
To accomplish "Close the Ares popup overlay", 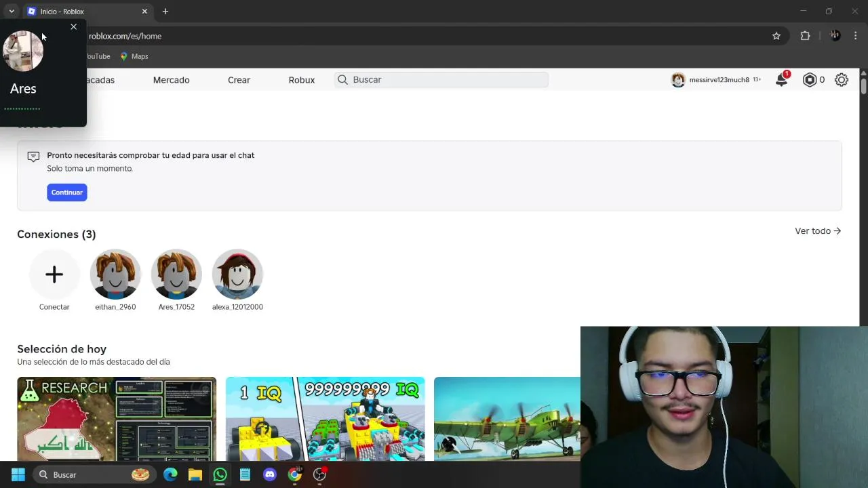I will pos(73,26).
